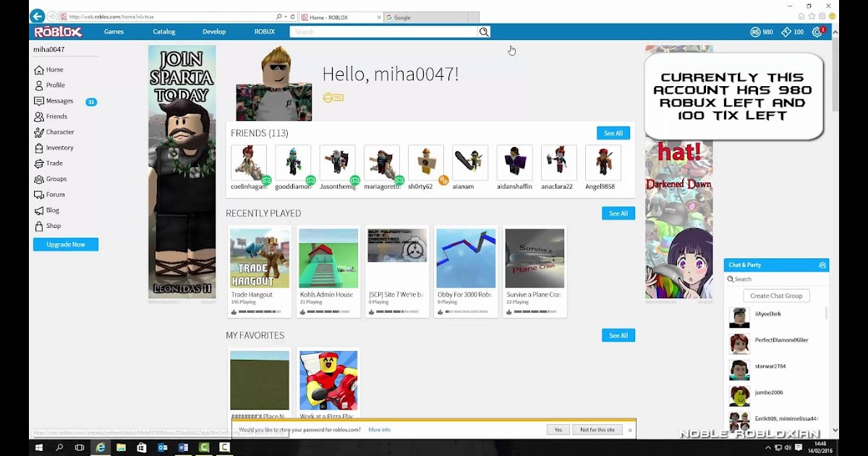Open the Work at a Pizza Place thumbnail
This screenshot has width=868, height=456.
click(328, 381)
